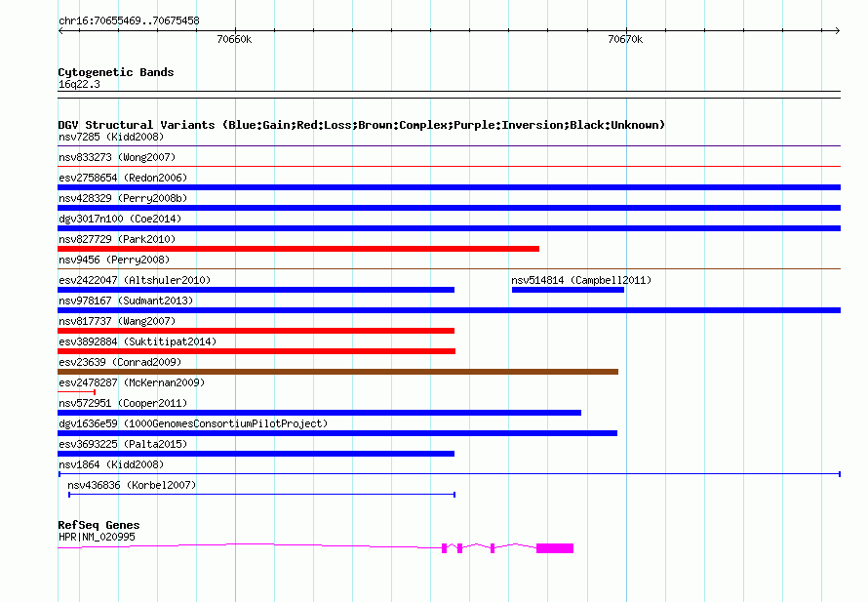Click the nsv572951 (Cooper2011) label
The width and height of the screenshot is (868, 602).
pyautogui.click(x=123, y=403)
